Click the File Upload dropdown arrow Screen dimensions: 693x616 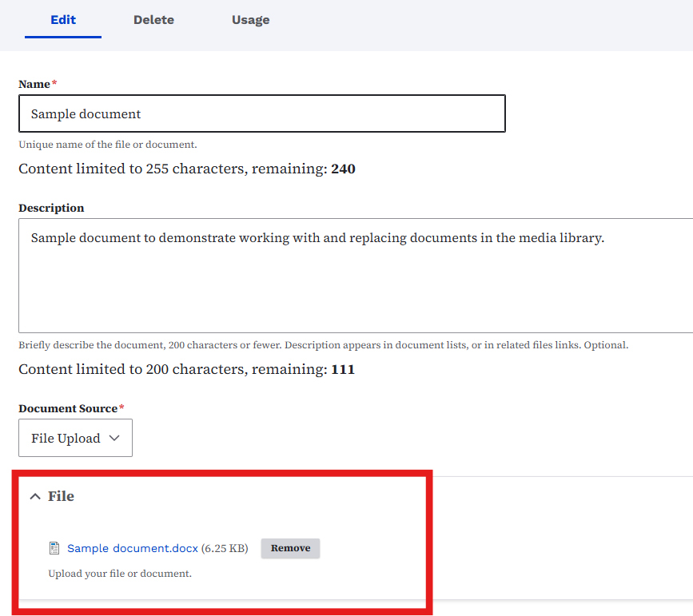pyautogui.click(x=114, y=439)
